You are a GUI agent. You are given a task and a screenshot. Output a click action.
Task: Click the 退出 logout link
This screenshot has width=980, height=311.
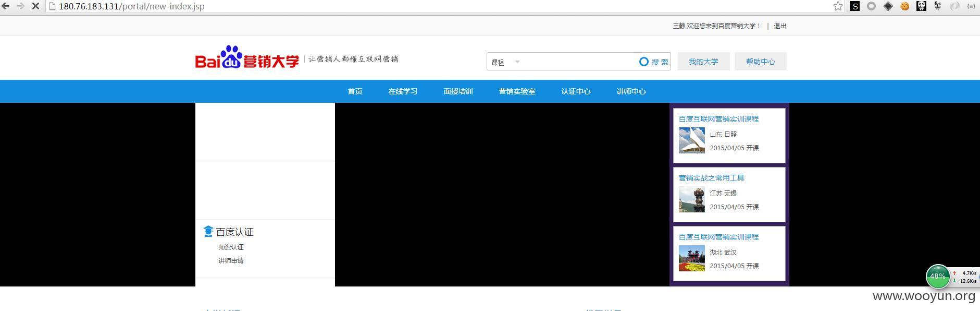(780, 26)
